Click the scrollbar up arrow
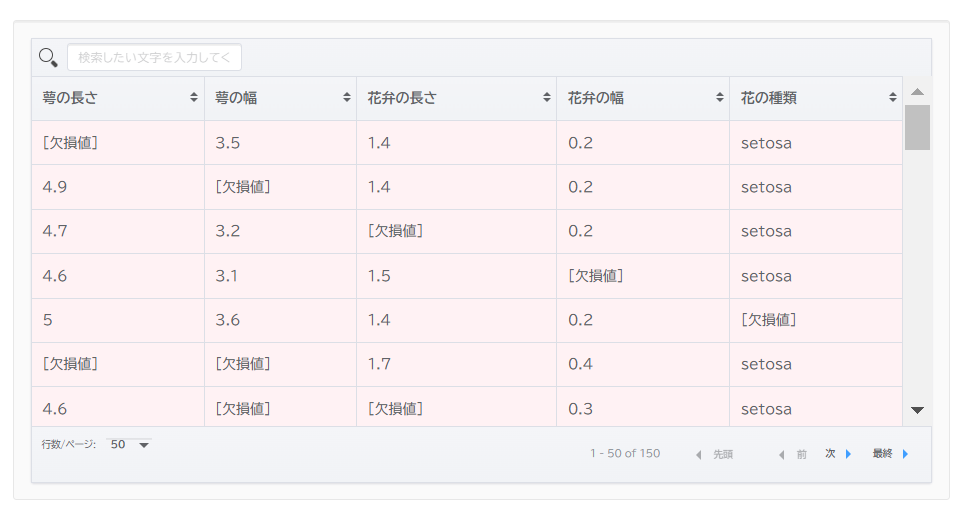Viewport: 956px width, 512px height. (x=917, y=92)
